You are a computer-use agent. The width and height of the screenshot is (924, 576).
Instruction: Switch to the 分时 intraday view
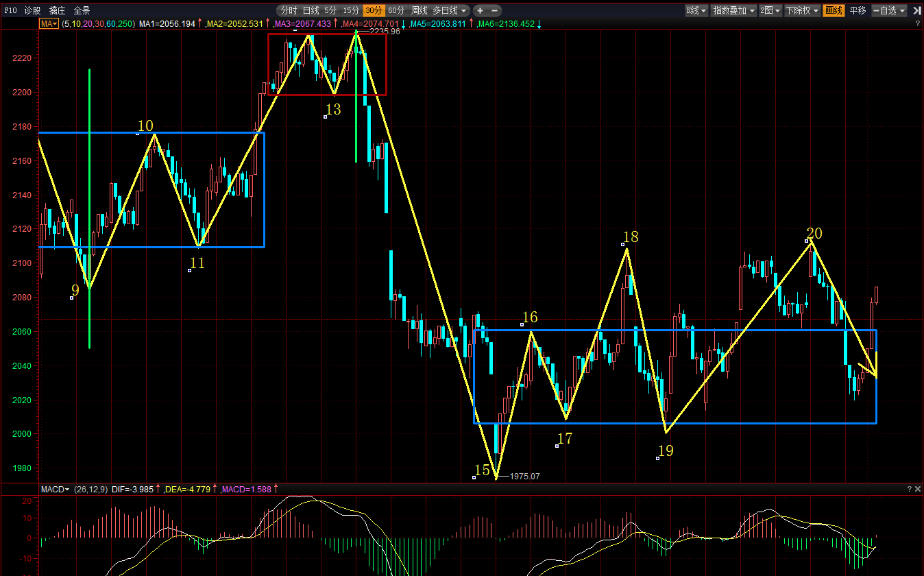click(289, 11)
